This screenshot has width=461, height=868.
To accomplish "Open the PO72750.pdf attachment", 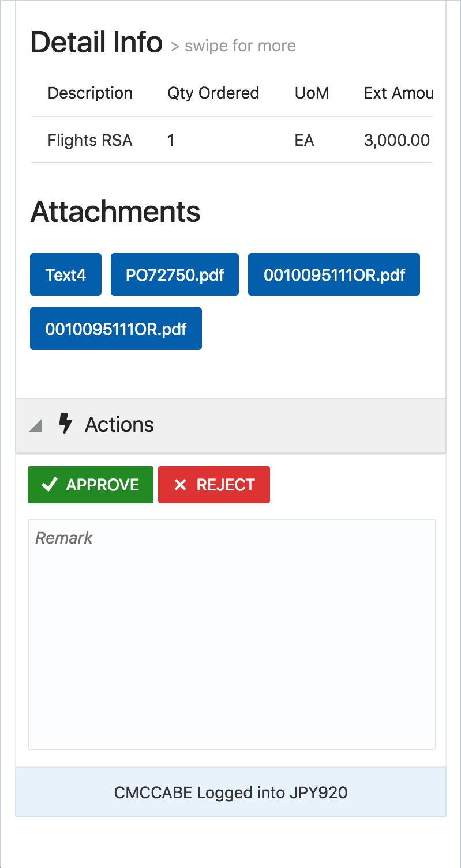I will [x=175, y=274].
